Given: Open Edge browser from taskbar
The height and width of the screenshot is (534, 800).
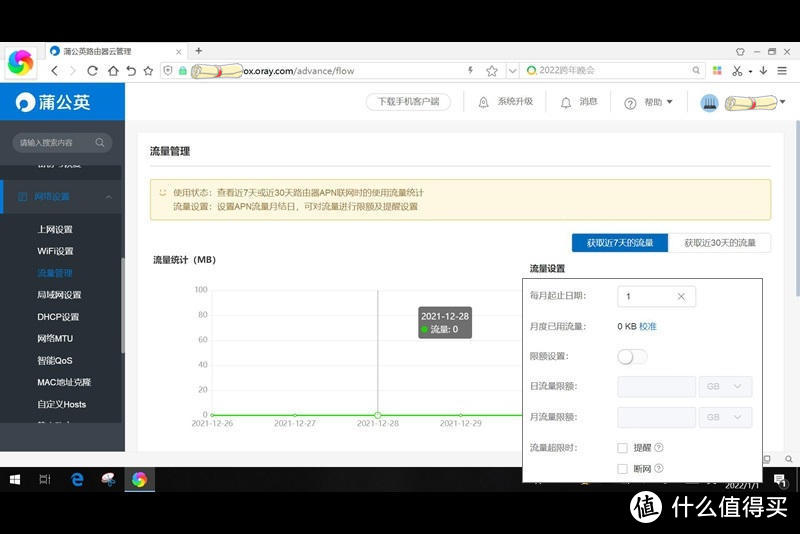Looking at the screenshot, I should (78, 479).
